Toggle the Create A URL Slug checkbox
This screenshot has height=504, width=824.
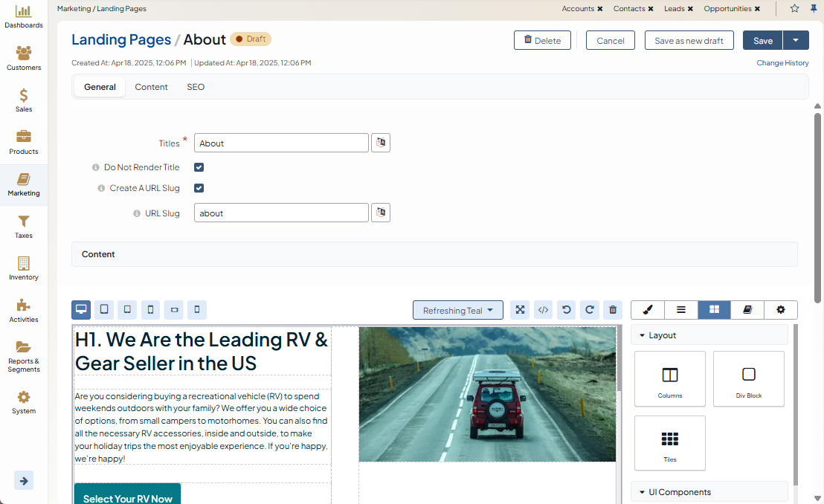(199, 188)
